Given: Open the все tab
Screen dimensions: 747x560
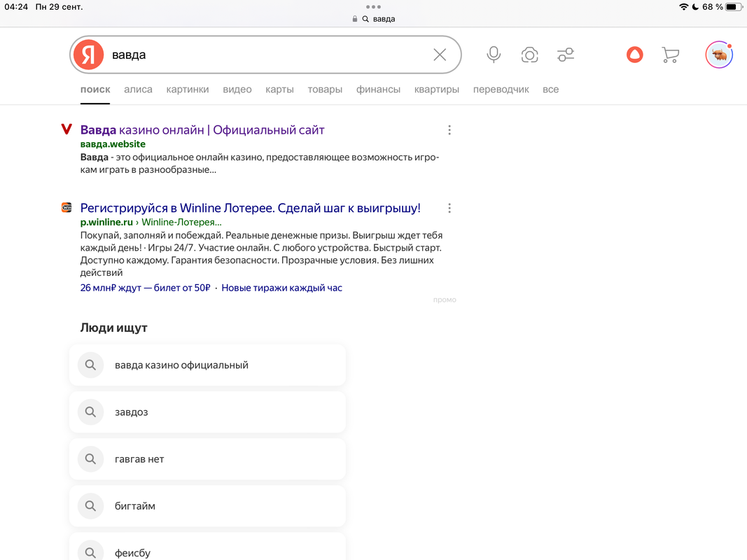Looking at the screenshot, I should pos(551,90).
